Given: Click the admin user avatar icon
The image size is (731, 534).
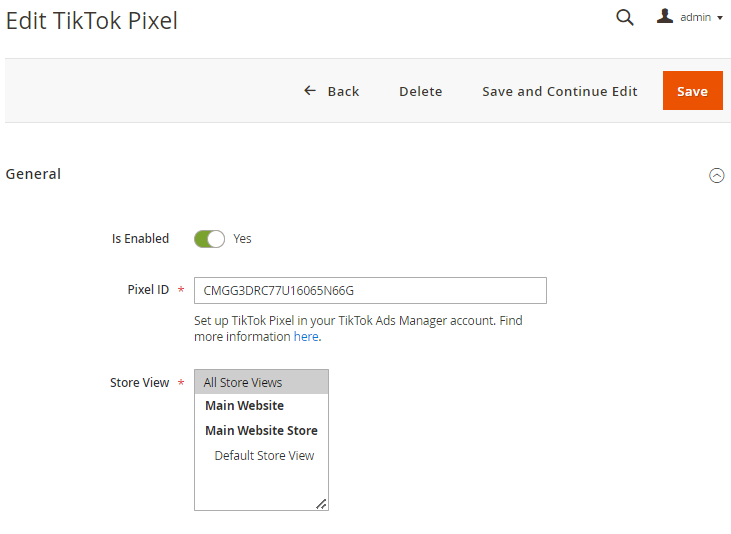Looking at the screenshot, I should click(665, 16).
